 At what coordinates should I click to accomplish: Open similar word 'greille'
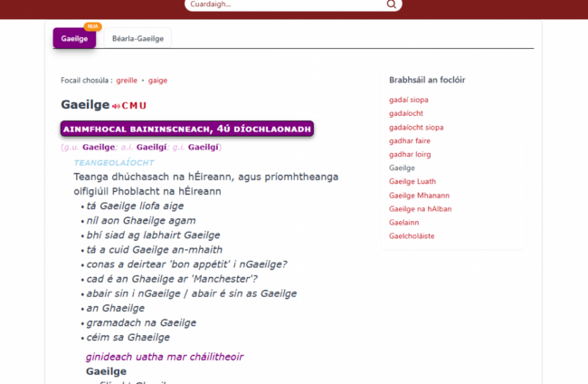[x=127, y=81]
